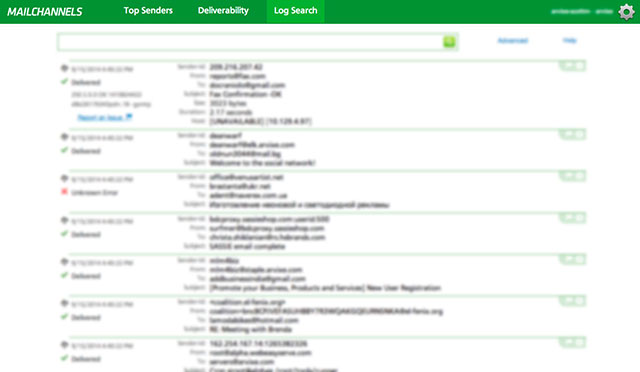Click the green check on first Delivered entry
This screenshot has height=372, width=640.
pos(64,81)
